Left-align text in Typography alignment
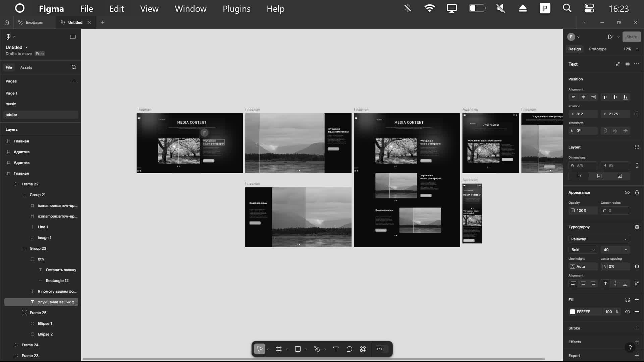This screenshot has width=644, height=362. (573, 283)
